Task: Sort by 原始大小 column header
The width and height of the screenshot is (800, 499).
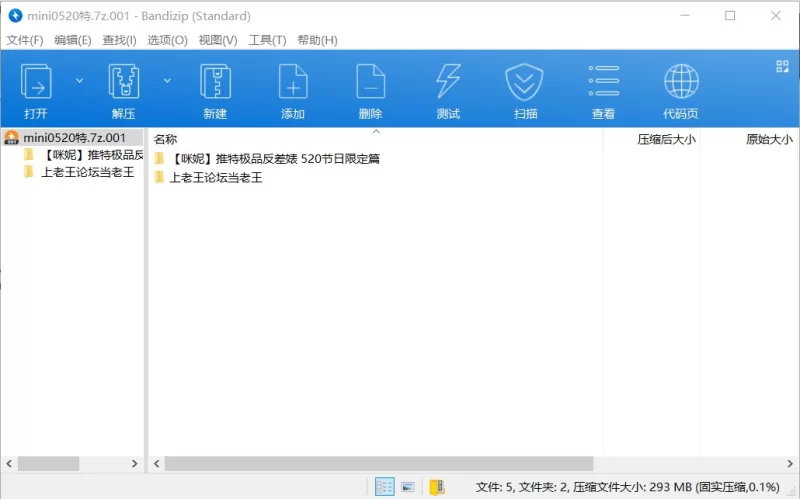Action: point(769,139)
